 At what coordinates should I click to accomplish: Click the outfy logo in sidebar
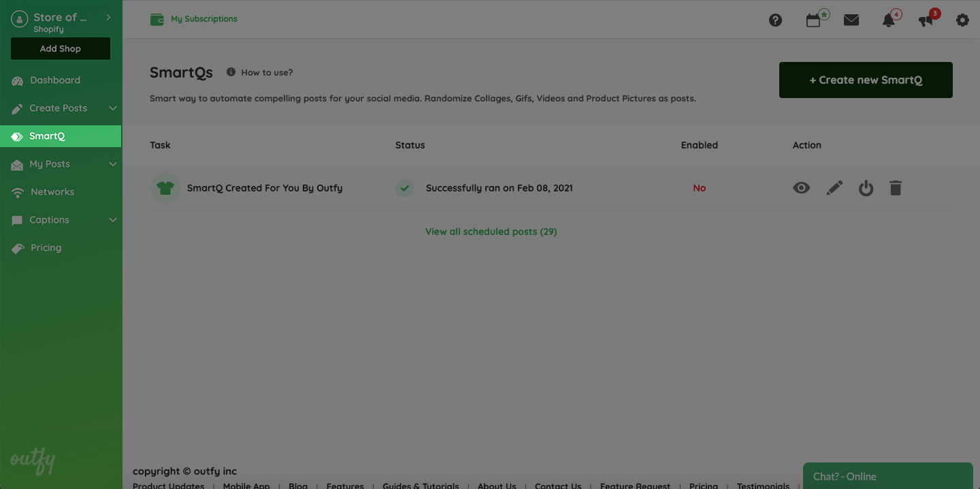point(33,462)
